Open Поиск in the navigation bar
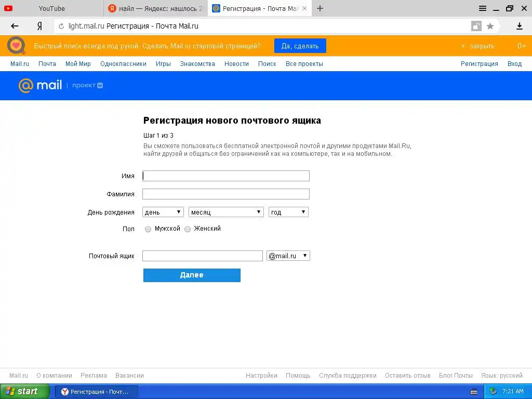 [x=267, y=64]
